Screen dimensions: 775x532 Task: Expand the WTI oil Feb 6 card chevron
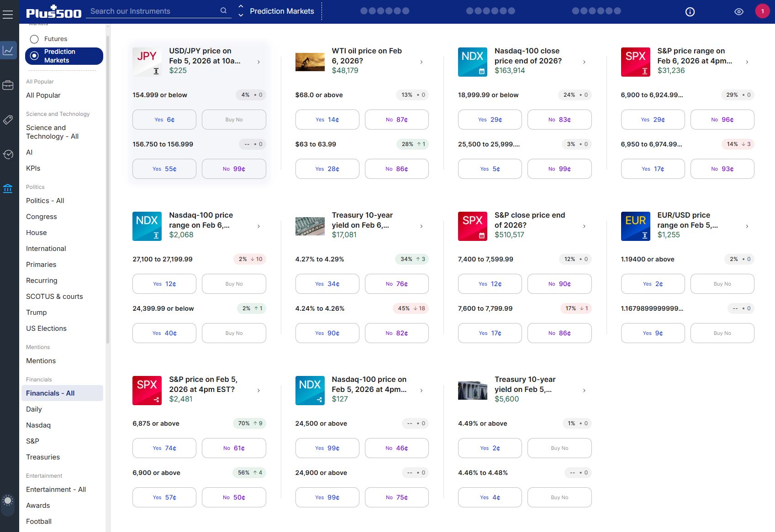(421, 62)
